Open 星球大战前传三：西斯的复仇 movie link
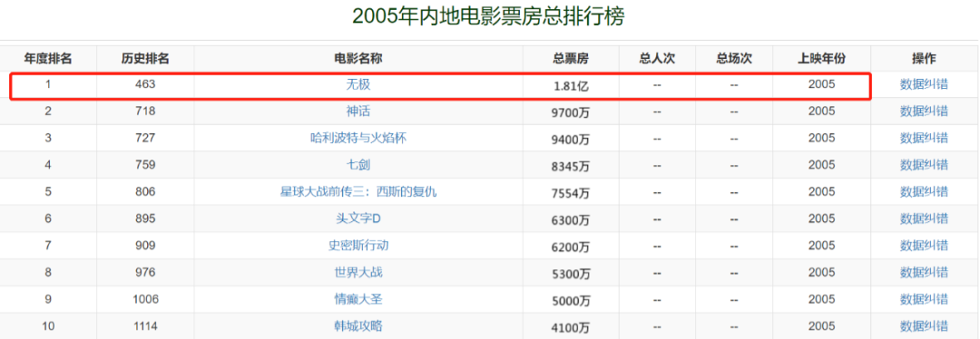The width and height of the screenshot is (980, 339). click(358, 191)
